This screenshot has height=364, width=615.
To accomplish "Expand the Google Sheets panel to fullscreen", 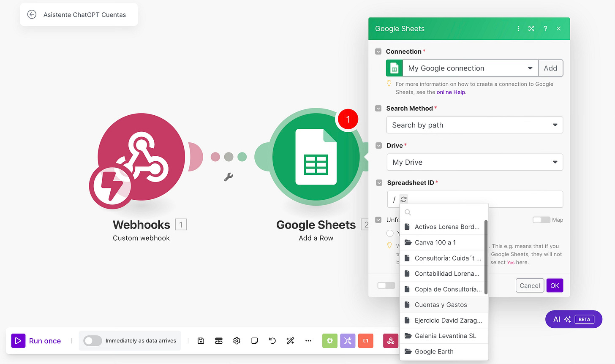I will point(531,29).
